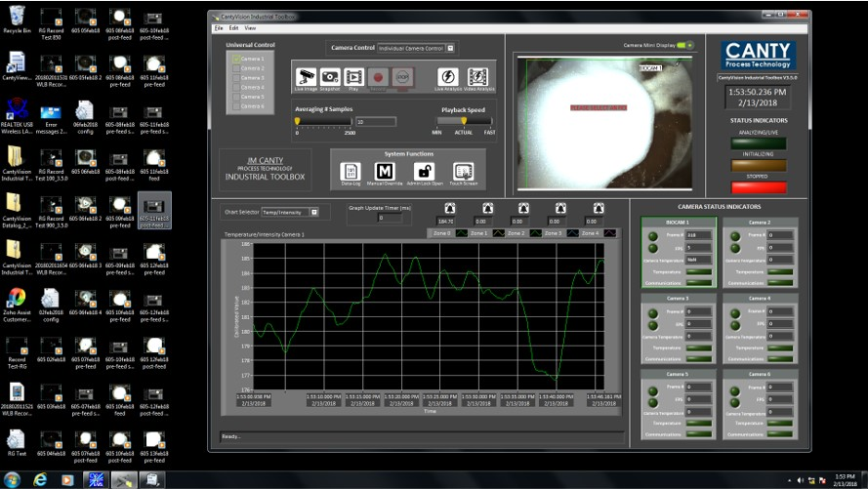This screenshot has width=868, height=489.
Task: Open the Chart Selector dropdown
Action: 314,212
